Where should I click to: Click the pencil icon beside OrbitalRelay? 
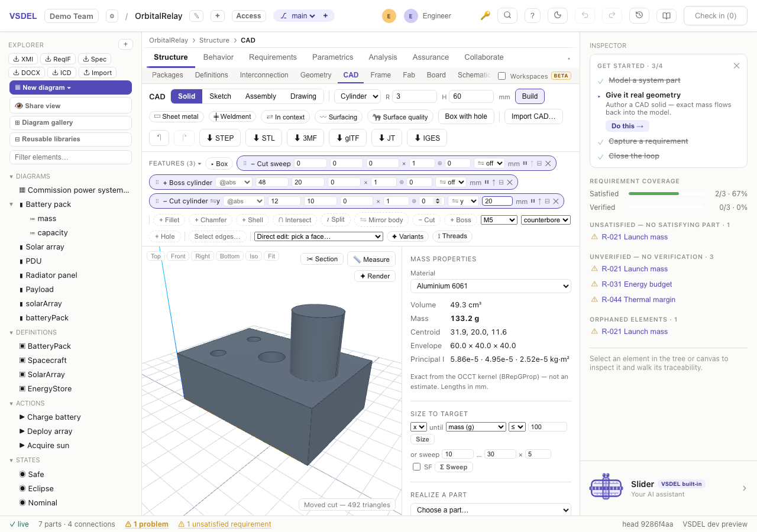(197, 16)
